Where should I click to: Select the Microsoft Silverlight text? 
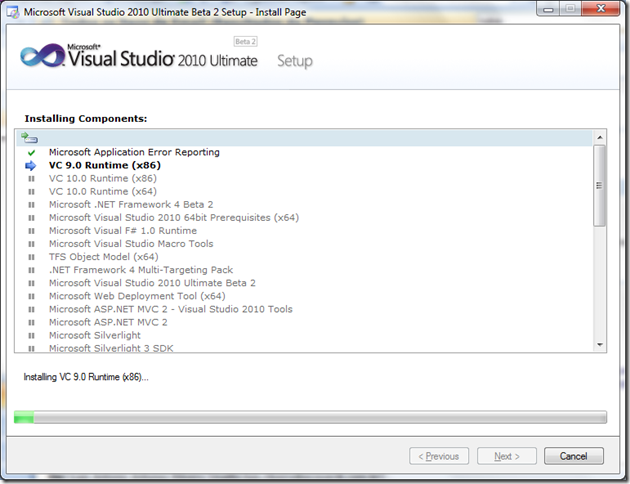coord(95,335)
